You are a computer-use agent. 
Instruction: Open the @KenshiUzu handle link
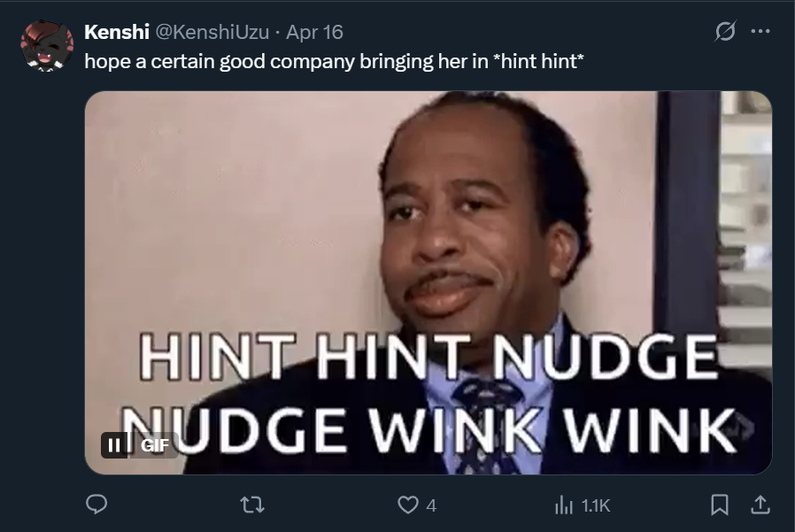pos(212,32)
